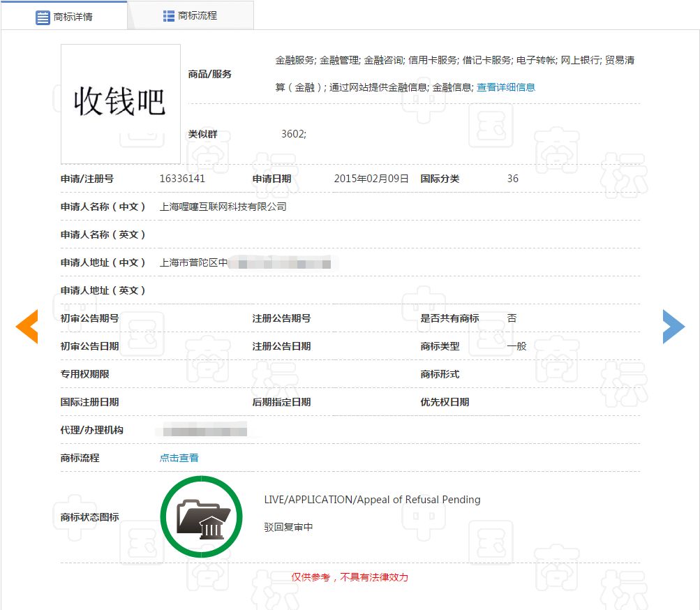The height and width of the screenshot is (610, 700).
Task: Click the 商标流程 row label
Action: coord(80,458)
